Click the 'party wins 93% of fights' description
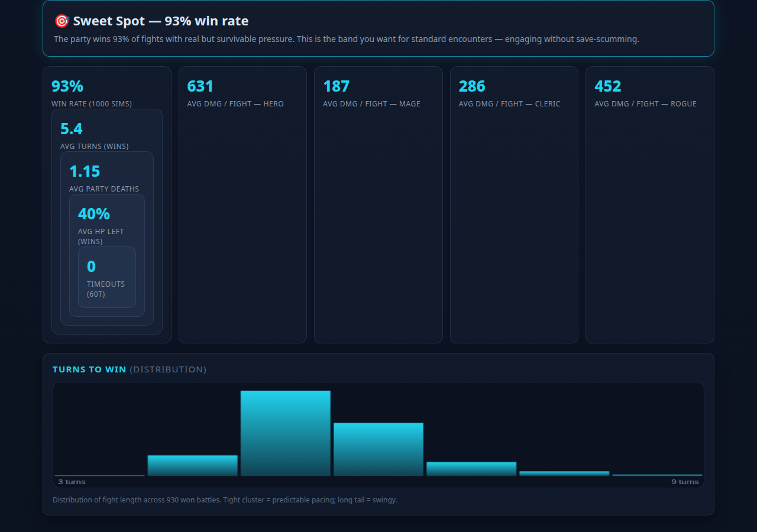 click(x=347, y=39)
